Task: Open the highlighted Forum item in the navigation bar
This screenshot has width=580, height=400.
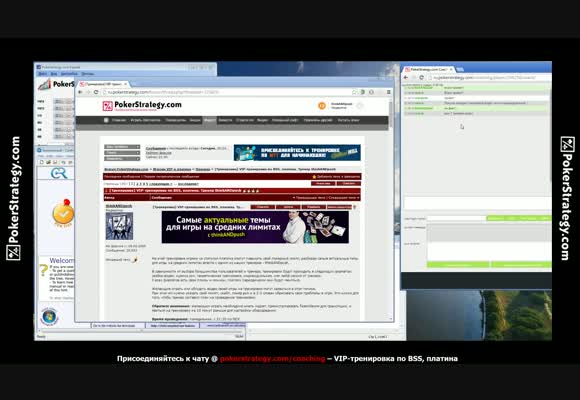Action: (x=209, y=120)
